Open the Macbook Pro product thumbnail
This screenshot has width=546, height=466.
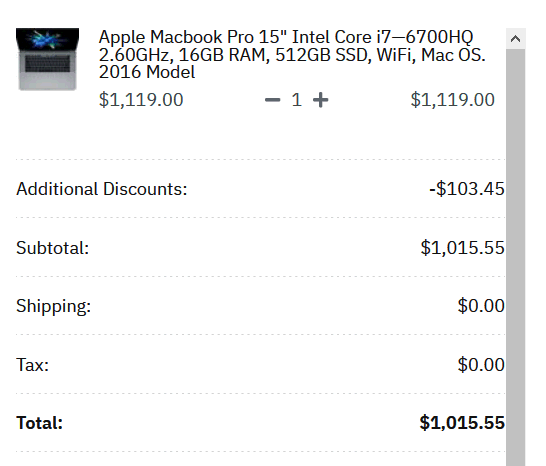click(47, 59)
